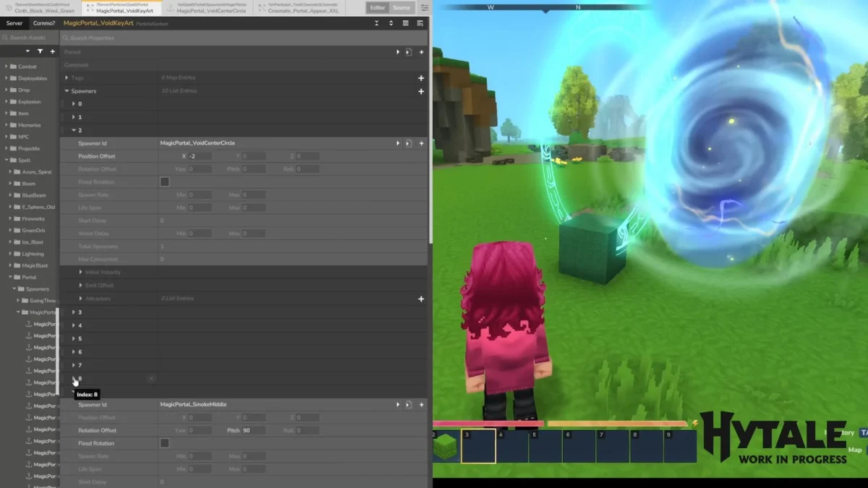Expand spawner entry 7

pos(74,365)
